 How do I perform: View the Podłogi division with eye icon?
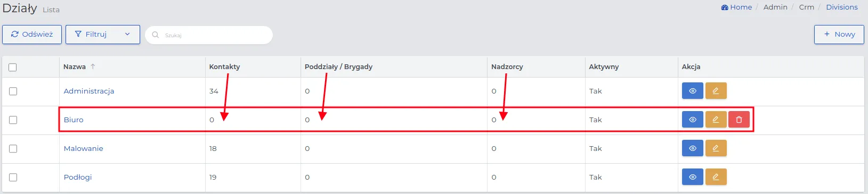point(693,177)
